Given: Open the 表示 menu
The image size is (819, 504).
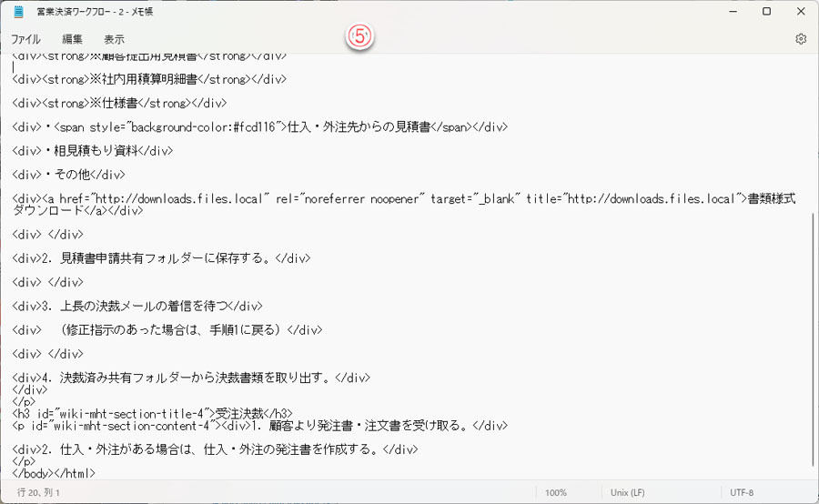Looking at the screenshot, I should (x=114, y=39).
